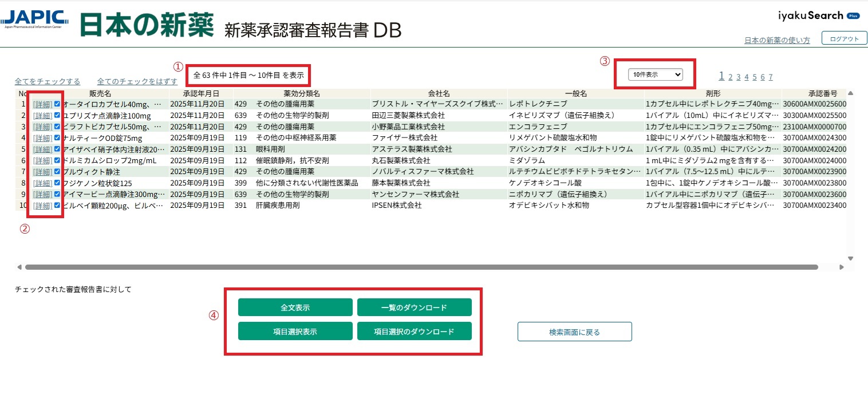Viewport: 868px width, 410px height.
Task: Open [詳細] for ユプリズナ点滴静注100mg
Action: pyautogui.click(x=42, y=116)
